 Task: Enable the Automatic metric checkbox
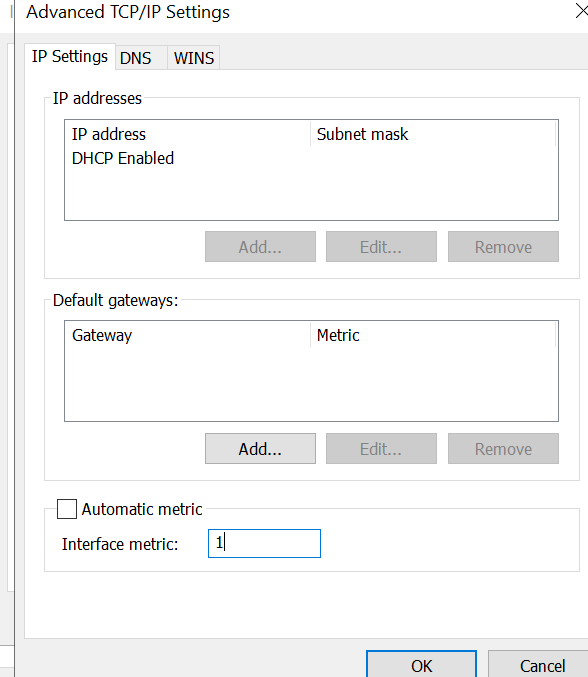click(x=67, y=509)
